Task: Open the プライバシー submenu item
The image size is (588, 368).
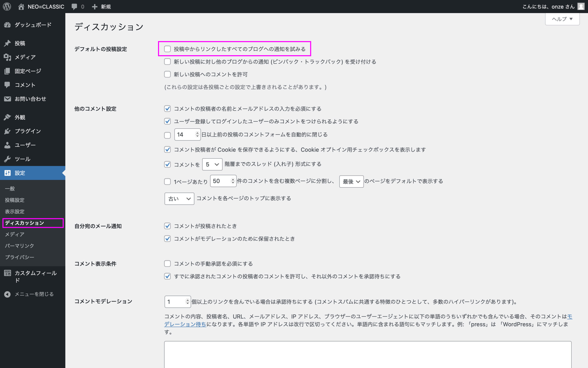Action: tap(20, 257)
